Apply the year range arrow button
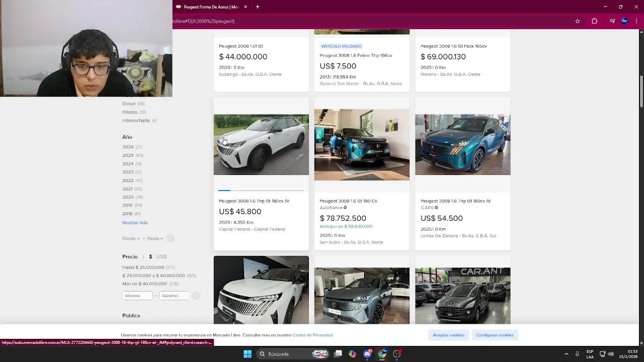Screen dimensions: 644x362 (x=171, y=238)
